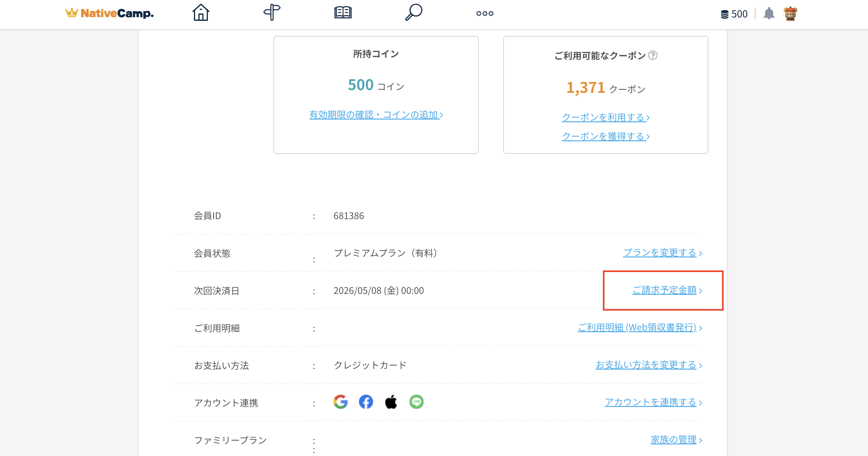Click the NativeCamp logo
Image resolution: width=868 pixels, height=456 pixels.
110,13
